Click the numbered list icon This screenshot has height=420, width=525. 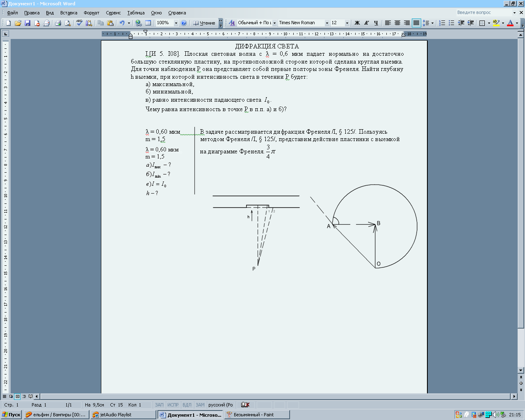point(442,23)
